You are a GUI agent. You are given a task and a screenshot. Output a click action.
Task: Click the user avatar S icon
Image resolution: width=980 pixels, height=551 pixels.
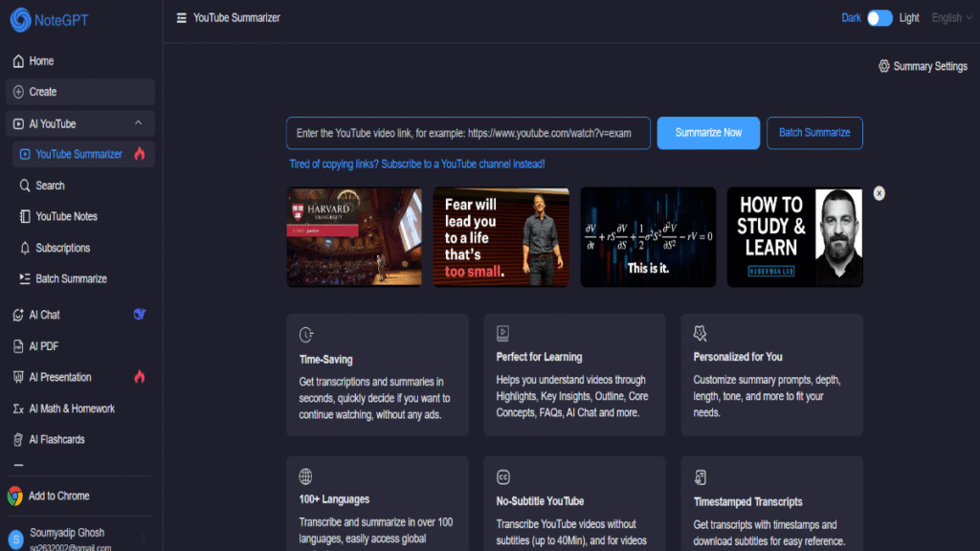15,539
